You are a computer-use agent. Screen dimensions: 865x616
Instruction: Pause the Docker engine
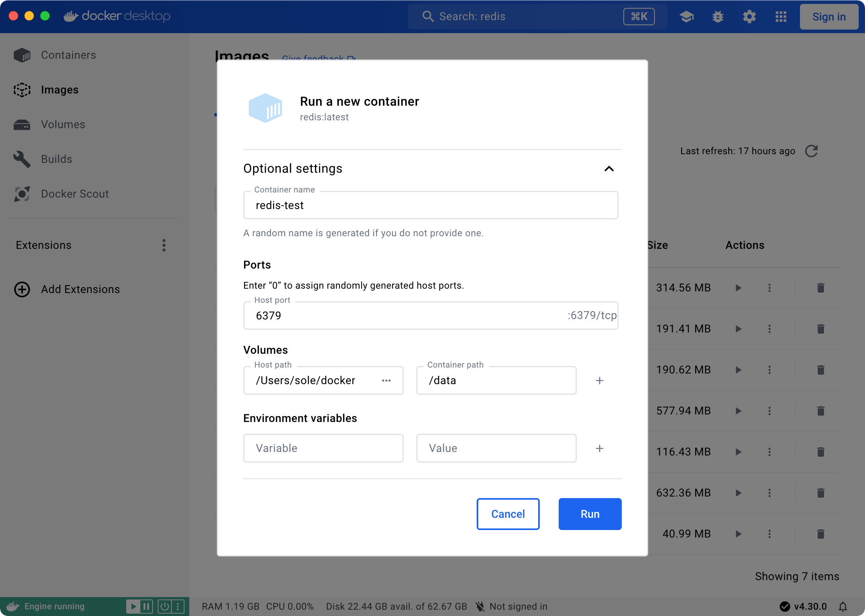coord(146,607)
